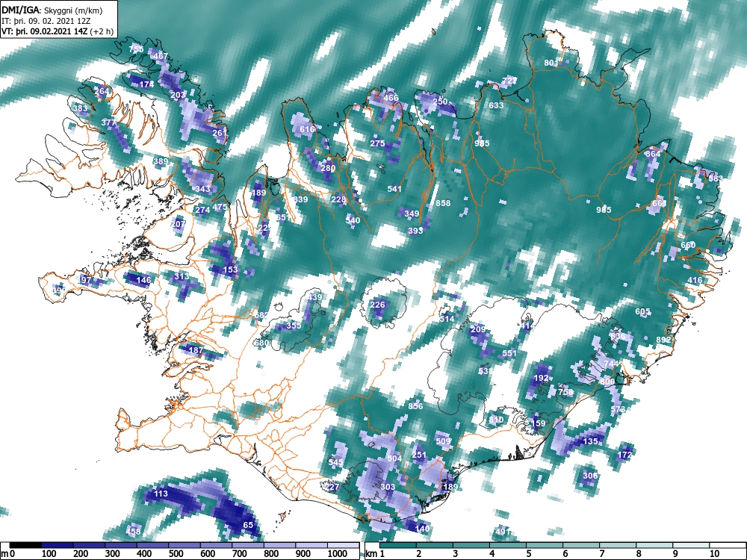Click the visibility value 146
The width and height of the screenshot is (747, 560).
tap(143, 280)
